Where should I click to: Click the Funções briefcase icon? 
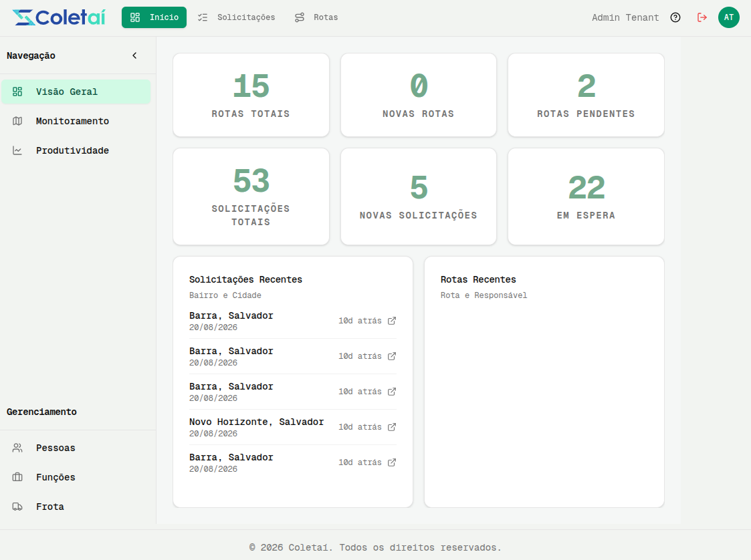17,477
